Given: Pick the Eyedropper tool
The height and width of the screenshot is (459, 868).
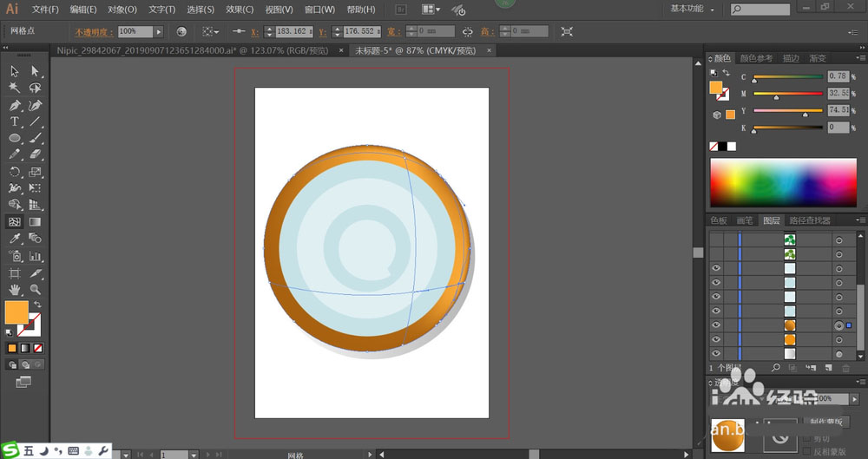Looking at the screenshot, I should 15,239.
